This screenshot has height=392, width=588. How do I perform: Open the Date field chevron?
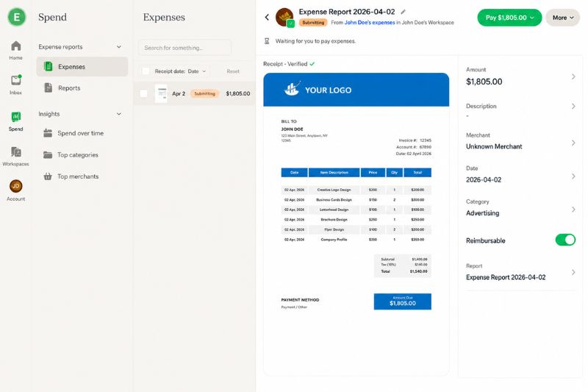click(573, 176)
